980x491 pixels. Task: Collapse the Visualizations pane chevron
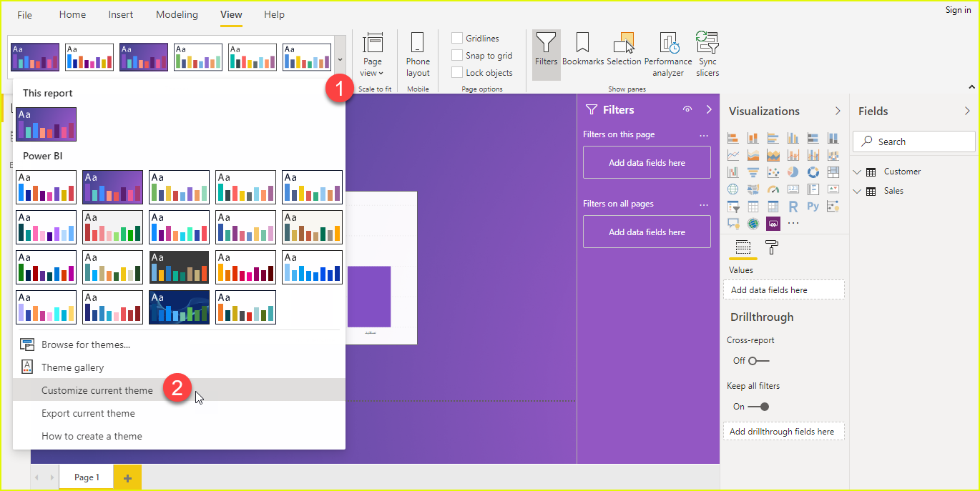(838, 111)
